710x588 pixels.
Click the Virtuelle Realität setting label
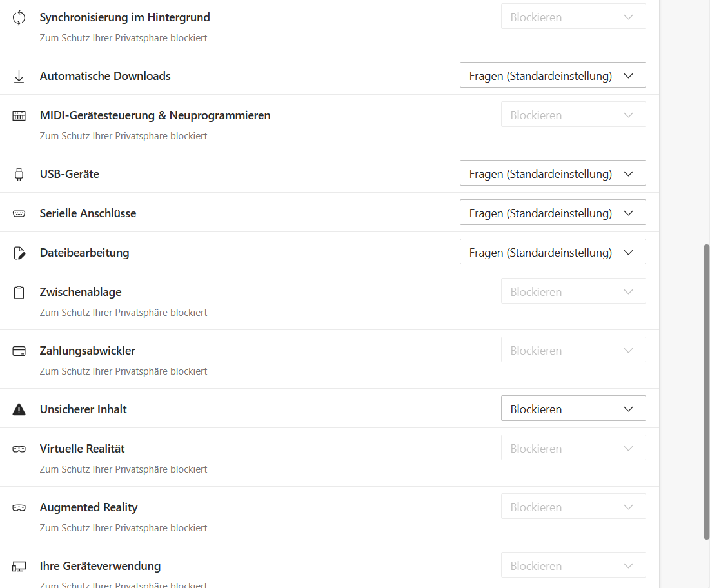tap(82, 449)
